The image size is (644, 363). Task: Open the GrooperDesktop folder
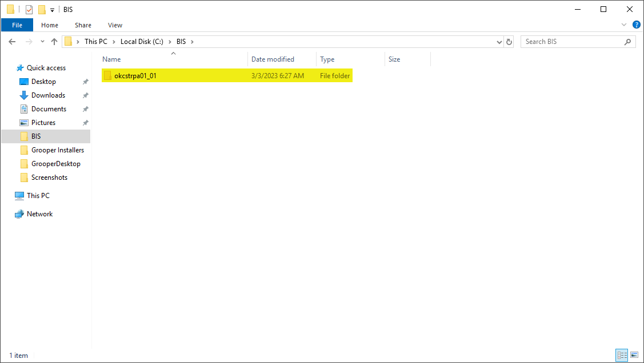tap(56, 164)
